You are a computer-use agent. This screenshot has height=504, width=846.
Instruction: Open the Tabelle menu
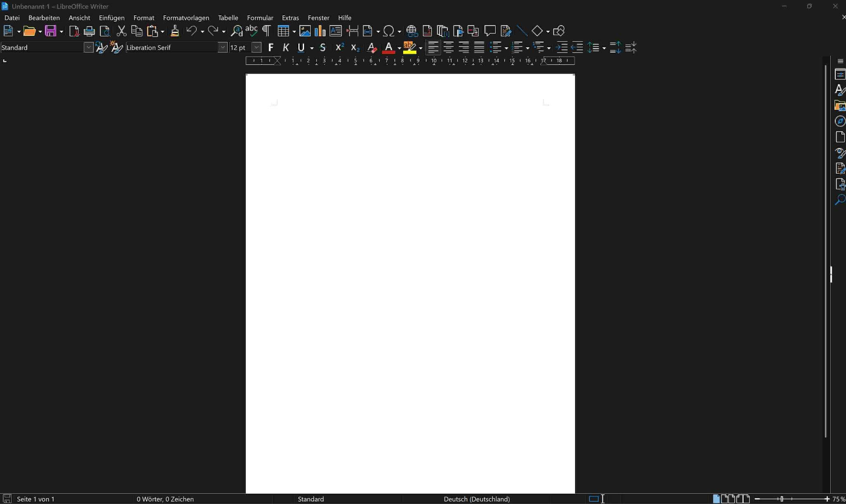click(228, 18)
